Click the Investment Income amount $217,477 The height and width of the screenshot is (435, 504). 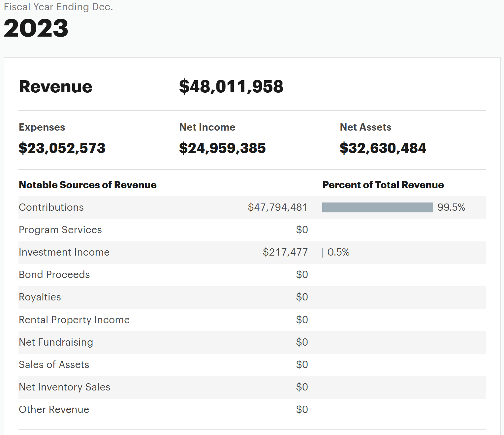pos(285,252)
